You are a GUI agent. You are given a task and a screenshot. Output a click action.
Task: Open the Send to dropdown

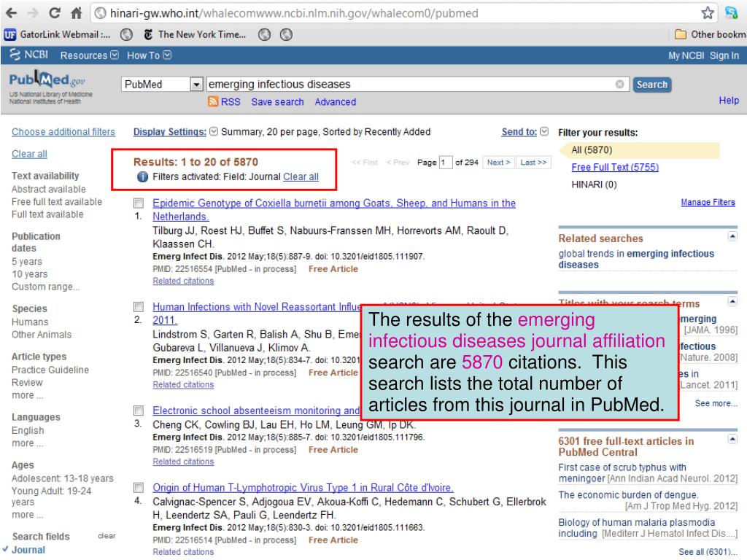(x=545, y=132)
